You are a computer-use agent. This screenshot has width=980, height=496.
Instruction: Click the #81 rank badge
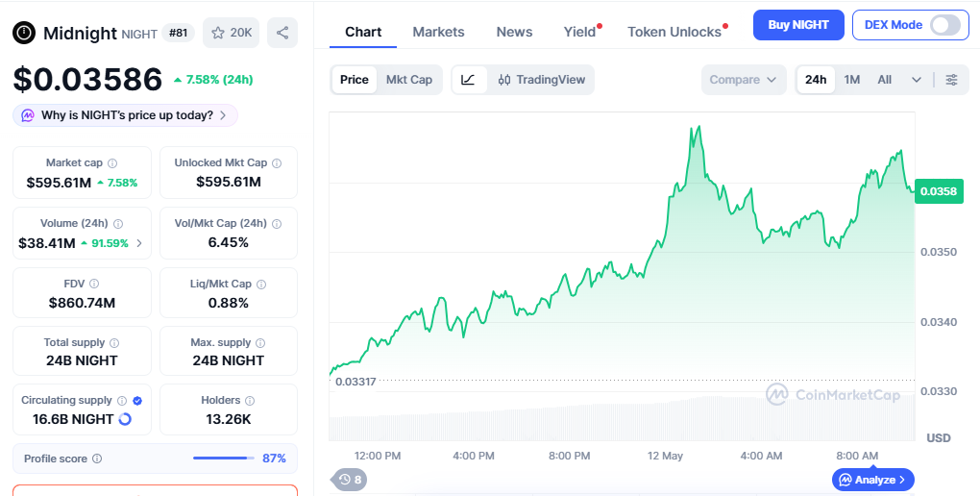click(x=178, y=33)
